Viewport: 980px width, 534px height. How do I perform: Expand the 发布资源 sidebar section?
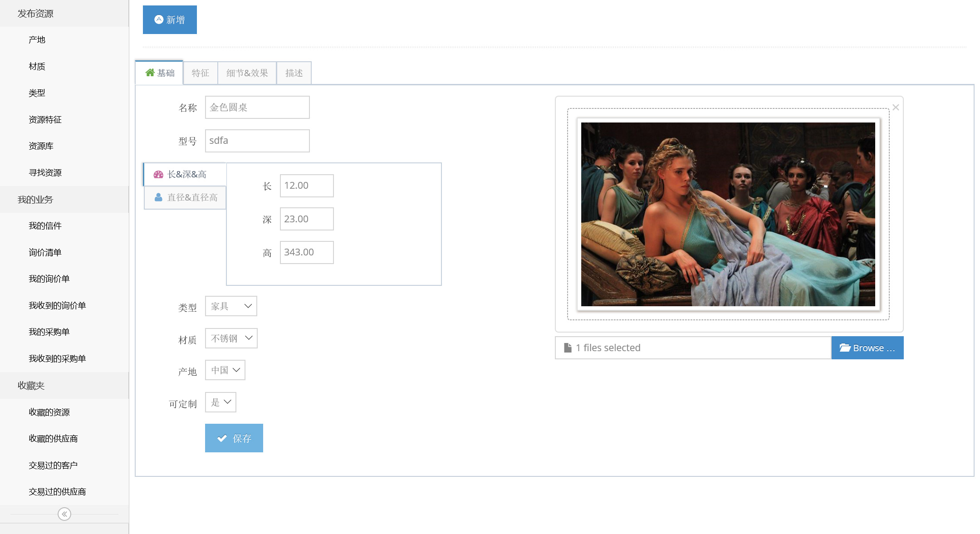(64, 13)
